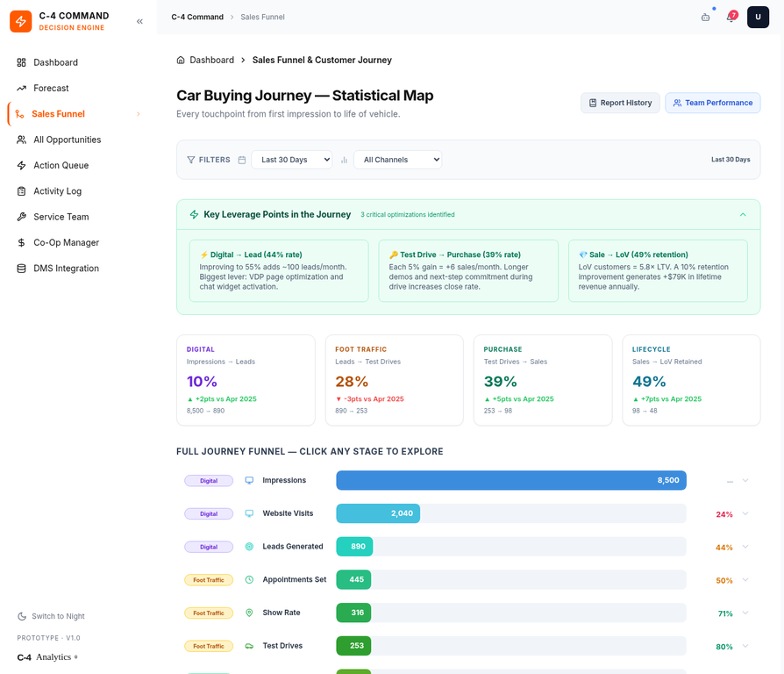The height and width of the screenshot is (674, 784).
Task: Open the Sale → LoV retention card
Action: [658, 270]
